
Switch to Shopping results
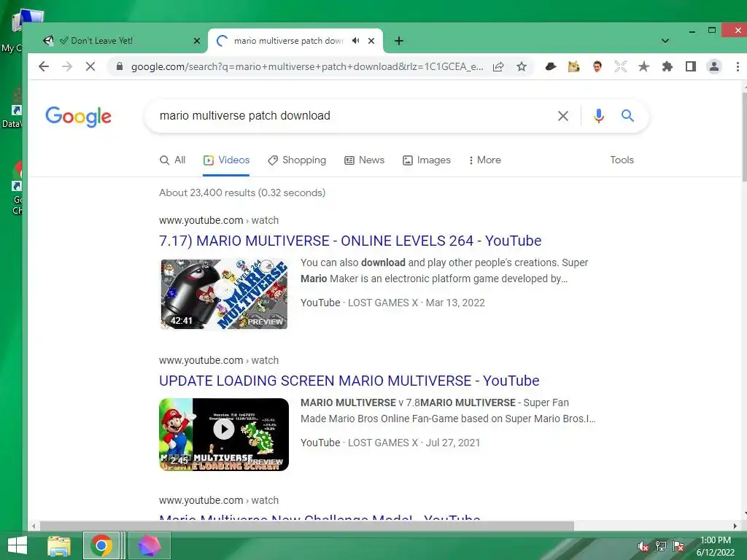coord(298,160)
